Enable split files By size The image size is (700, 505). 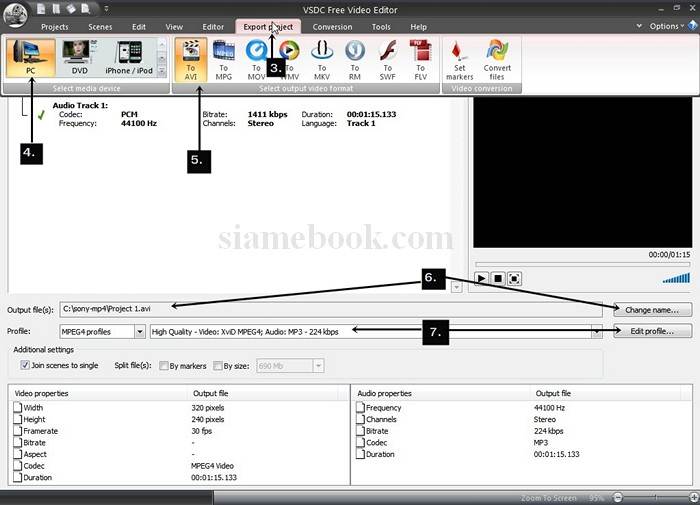click(217, 366)
